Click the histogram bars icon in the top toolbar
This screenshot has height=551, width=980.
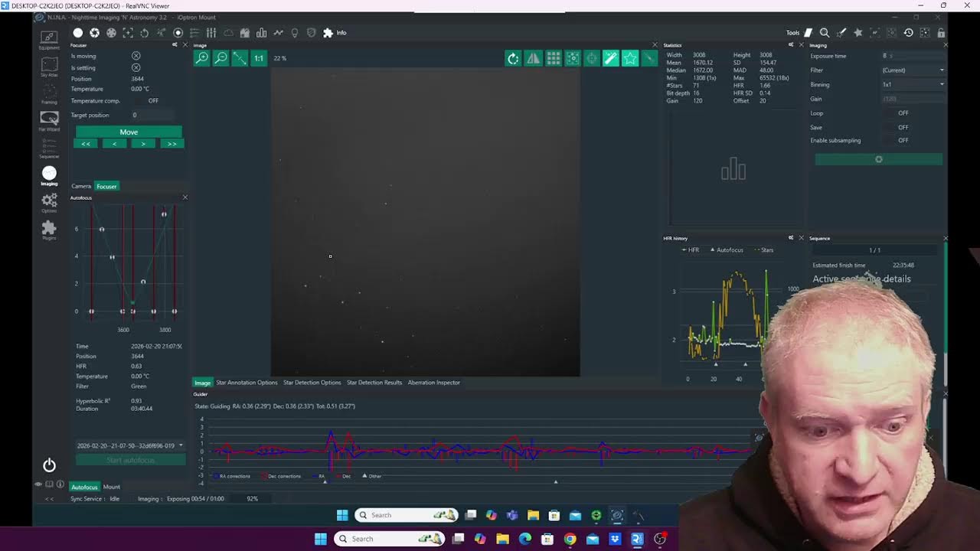tap(261, 33)
